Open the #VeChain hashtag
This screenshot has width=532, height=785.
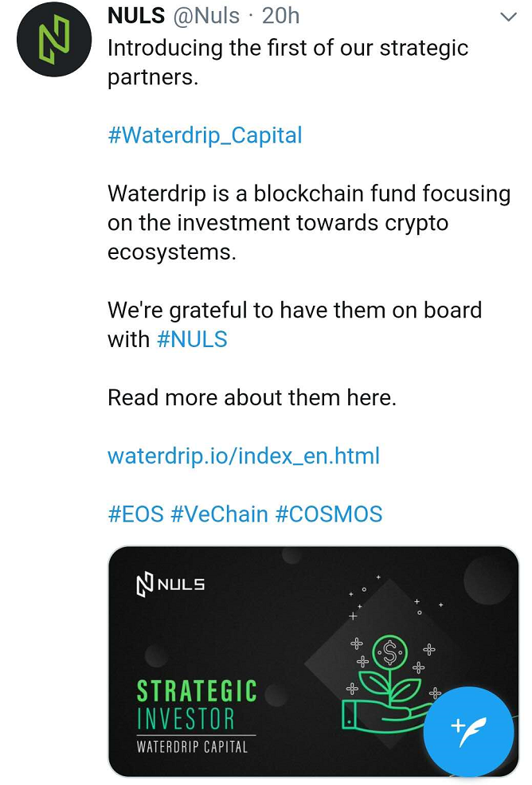coord(220,514)
